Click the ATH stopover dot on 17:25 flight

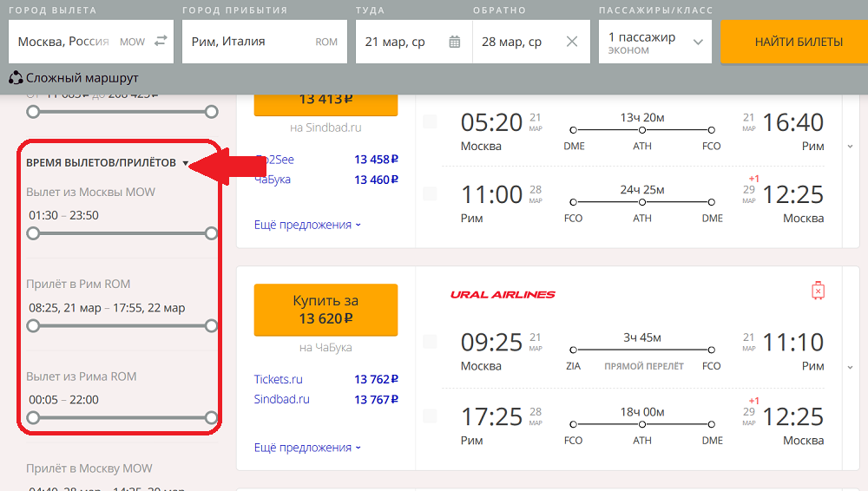coord(642,424)
